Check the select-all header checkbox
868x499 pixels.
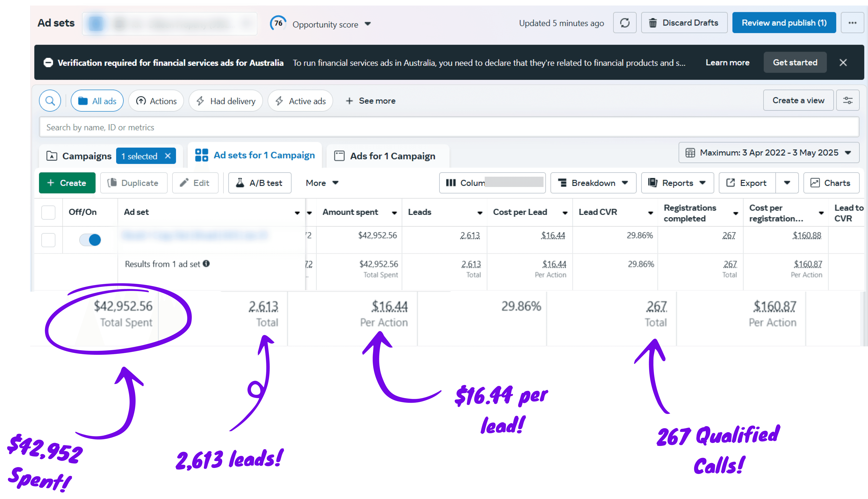tap(48, 212)
